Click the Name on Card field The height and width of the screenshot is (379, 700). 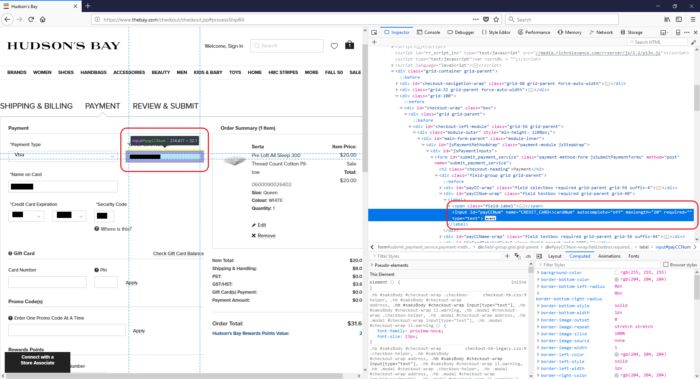pos(63,187)
